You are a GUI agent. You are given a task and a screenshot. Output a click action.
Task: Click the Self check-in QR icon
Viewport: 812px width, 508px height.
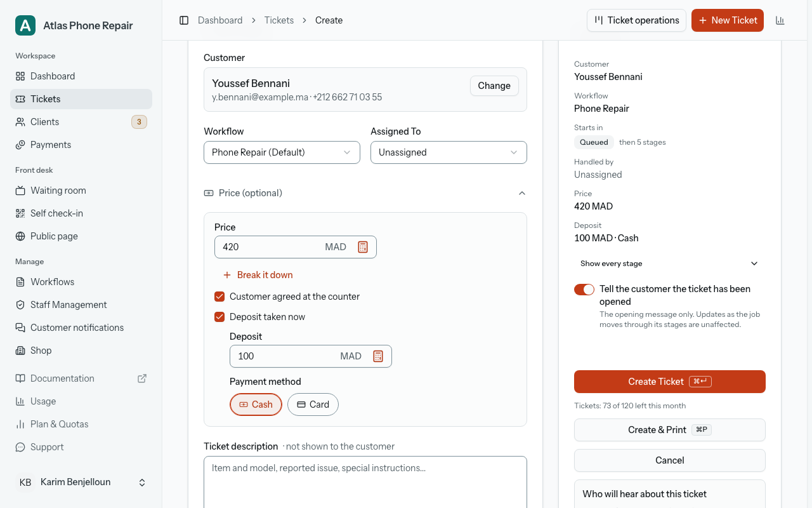click(x=20, y=213)
